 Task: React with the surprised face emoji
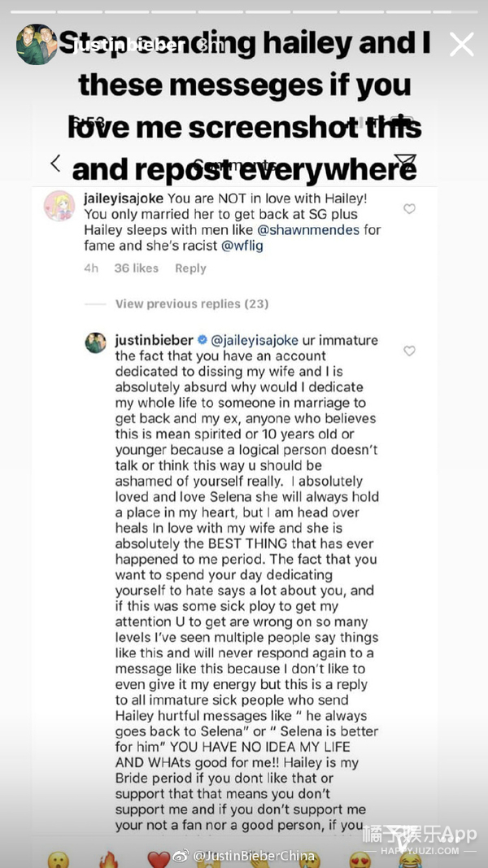pyautogui.click(x=58, y=859)
